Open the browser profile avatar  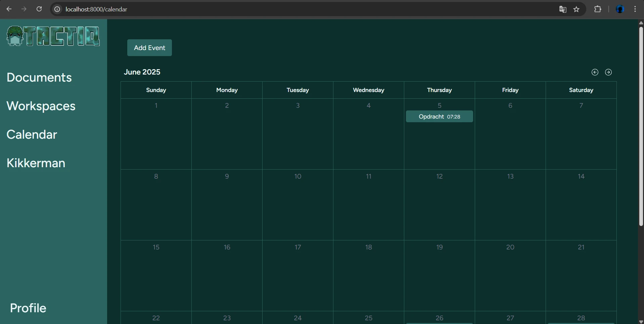620,9
